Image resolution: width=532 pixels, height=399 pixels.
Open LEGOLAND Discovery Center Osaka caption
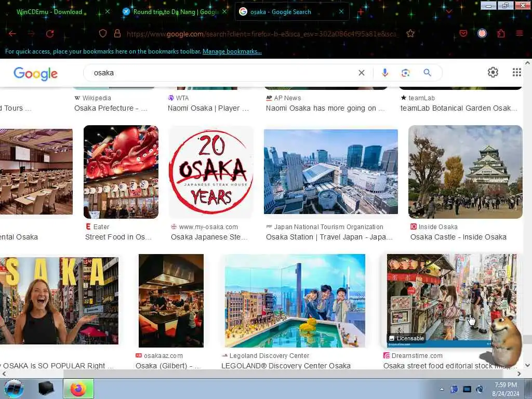[286, 366]
